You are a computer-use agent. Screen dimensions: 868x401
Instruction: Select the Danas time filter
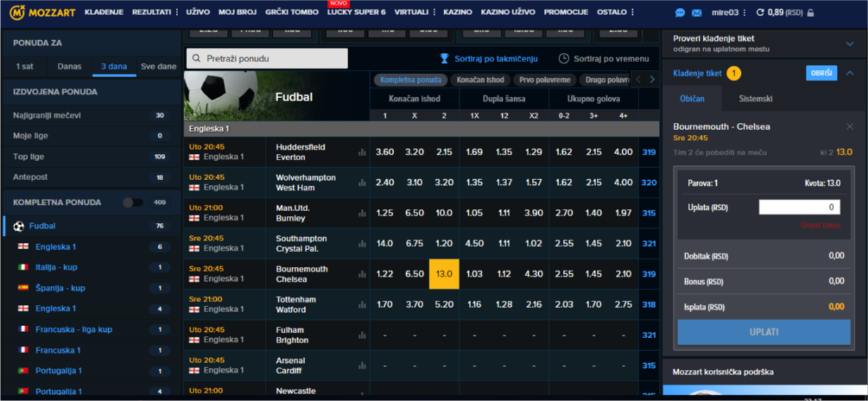(x=69, y=66)
